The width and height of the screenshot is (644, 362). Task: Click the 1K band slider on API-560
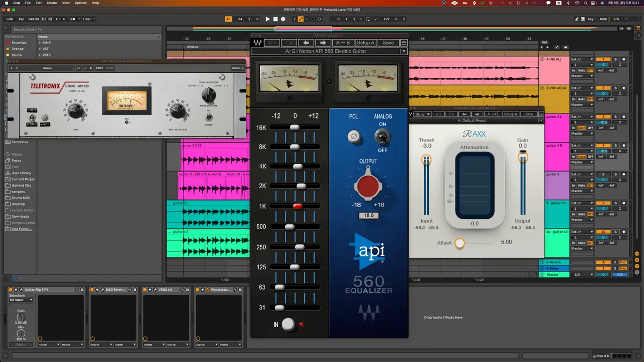pos(297,206)
